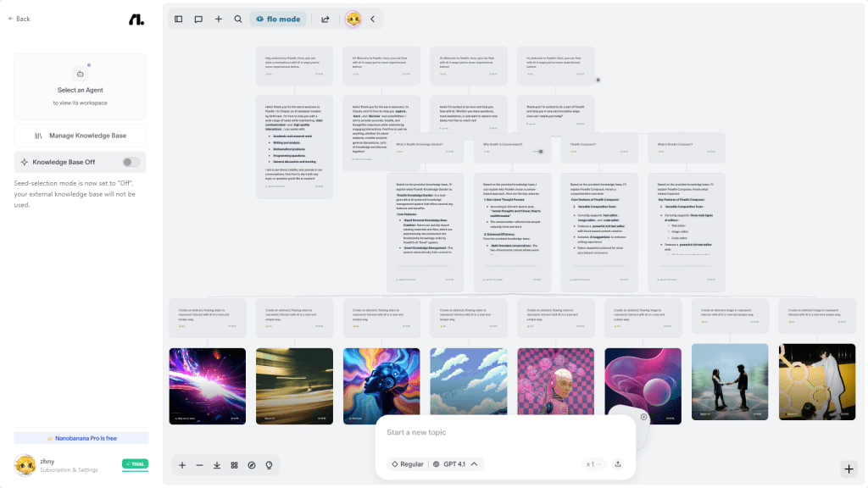Open the comments icon in top toolbar
This screenshot has width=868, height=488.
click(198, 19)
